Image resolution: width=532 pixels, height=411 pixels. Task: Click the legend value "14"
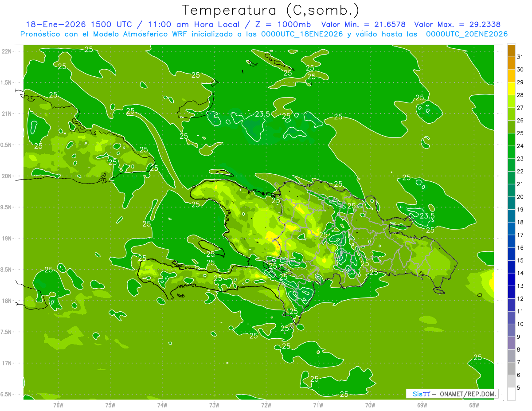point(520,273)
